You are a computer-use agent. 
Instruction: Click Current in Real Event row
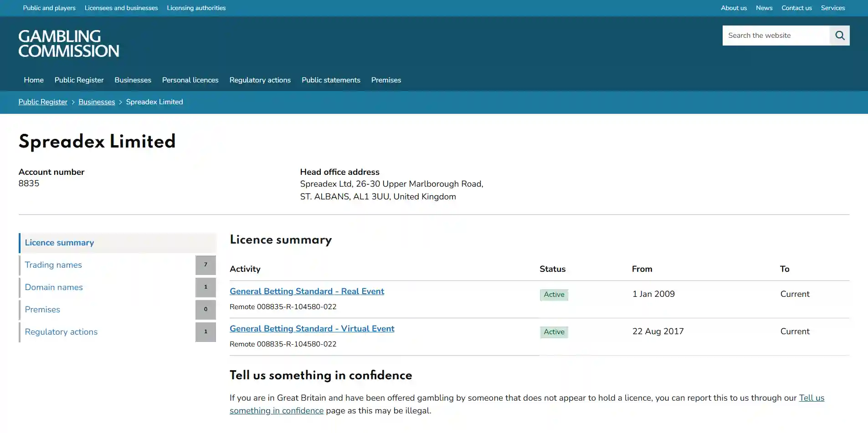pos(795,294)
